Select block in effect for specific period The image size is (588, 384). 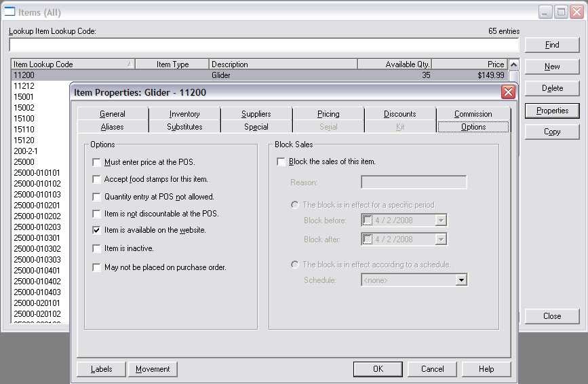295,205
